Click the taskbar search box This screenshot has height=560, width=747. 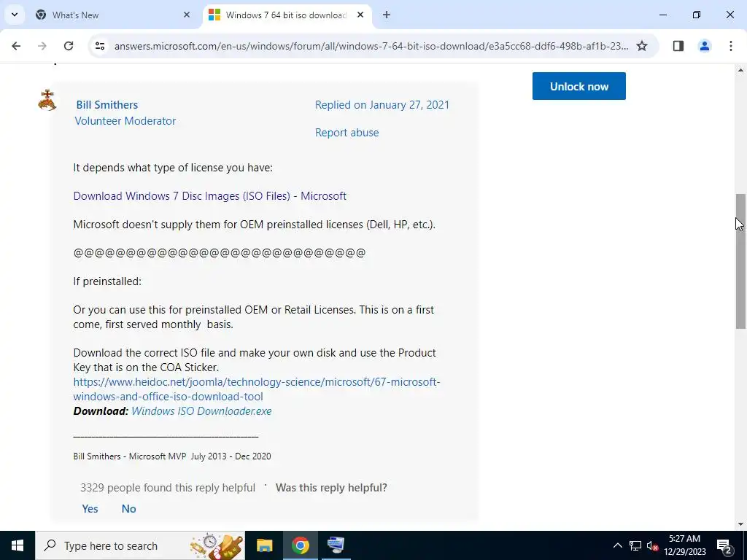(x=140, y=545)
